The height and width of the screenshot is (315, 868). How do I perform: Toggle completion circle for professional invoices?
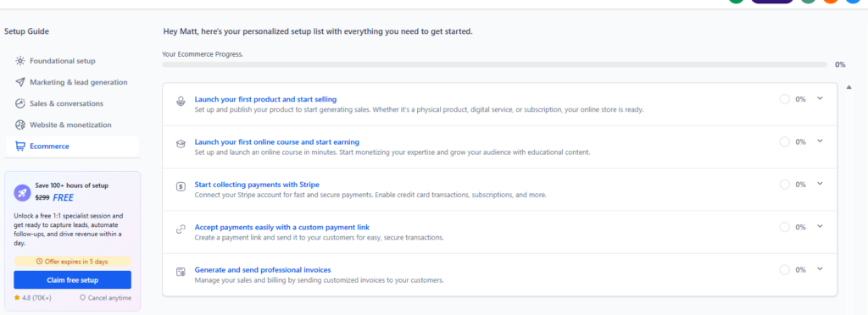click(784, 270)
